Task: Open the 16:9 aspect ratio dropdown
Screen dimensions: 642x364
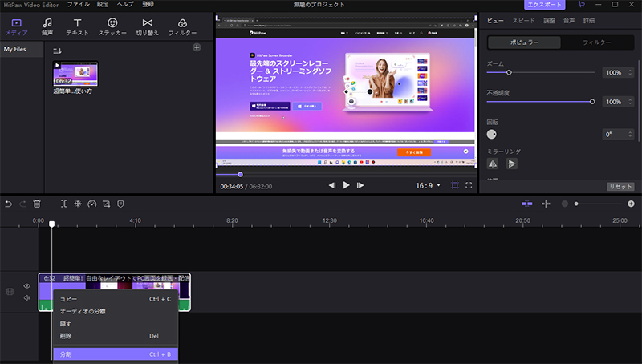Action: click(426, 185)
